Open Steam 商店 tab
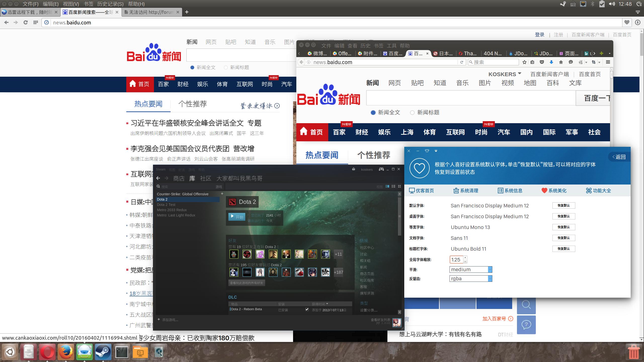 (x=179, y=178)
